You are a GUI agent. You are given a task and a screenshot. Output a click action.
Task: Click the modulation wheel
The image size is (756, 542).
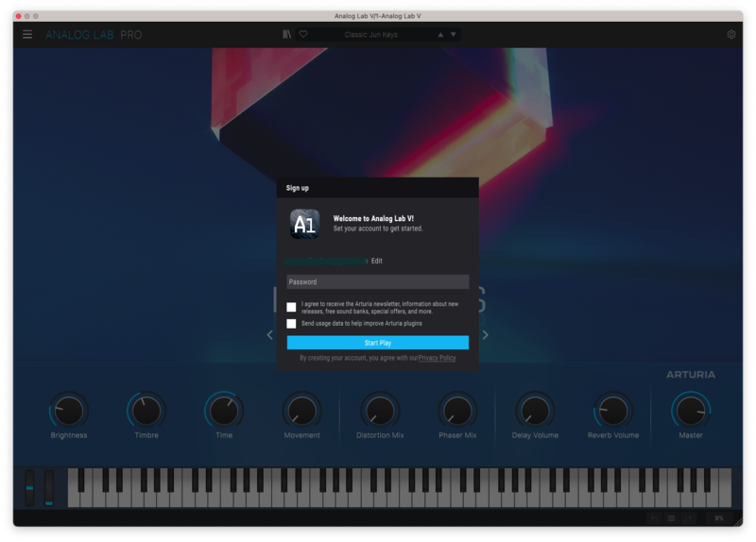(49, 487)
